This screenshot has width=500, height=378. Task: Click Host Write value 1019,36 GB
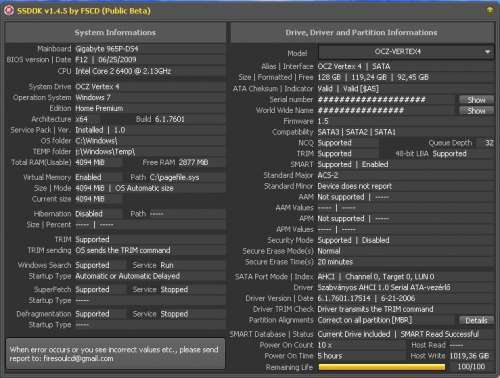[x=469, y=356]
